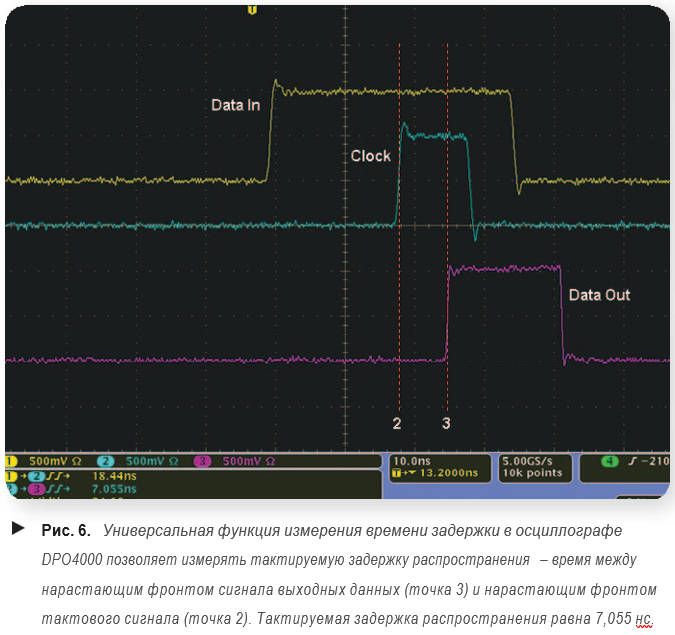Click the 7.055ns delay measurement readout
The width and height of the screenshot is (675, 635).
[x=113, y=490]
